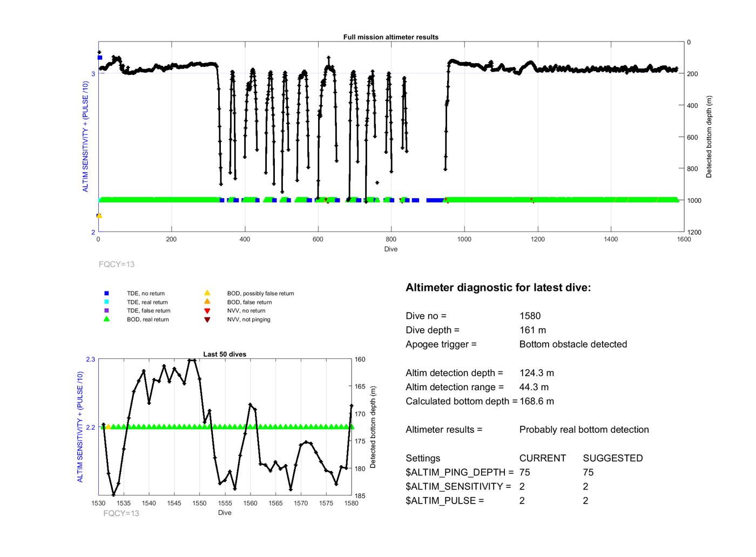
Task: Click the 'Apogee trigger =' label
Action: [x=441, y=344]
